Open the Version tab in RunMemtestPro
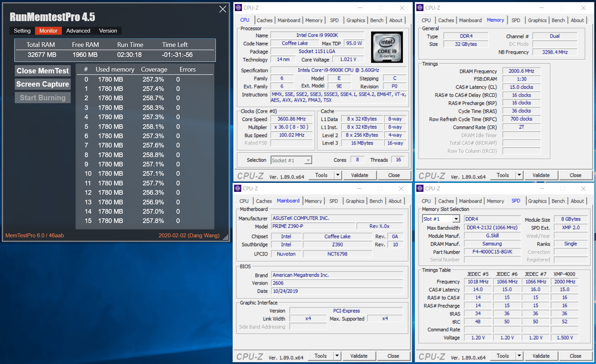This screenshot has width=596, height=364. click(x=108, y=31)
